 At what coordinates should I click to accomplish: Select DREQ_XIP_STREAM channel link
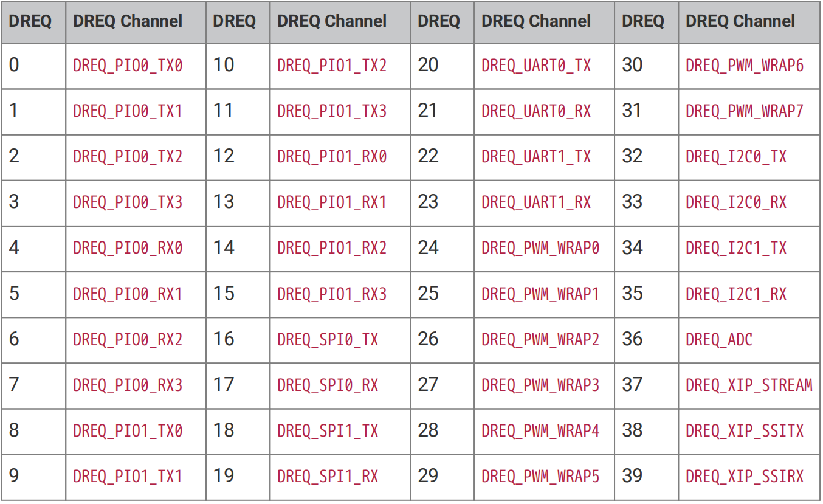pyautogui.click(x=749, y=385)
